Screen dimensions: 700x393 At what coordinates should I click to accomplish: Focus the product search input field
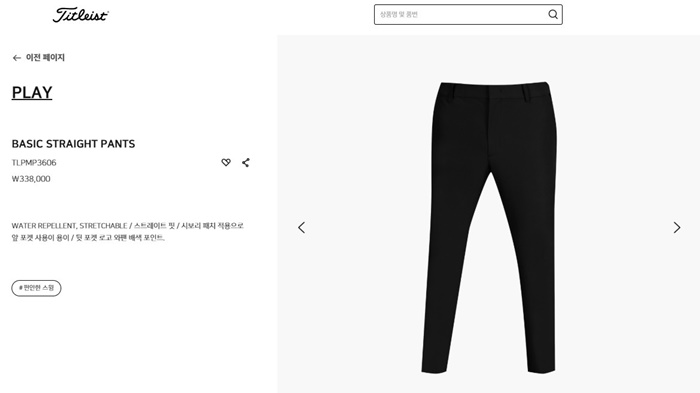point(468,14)
